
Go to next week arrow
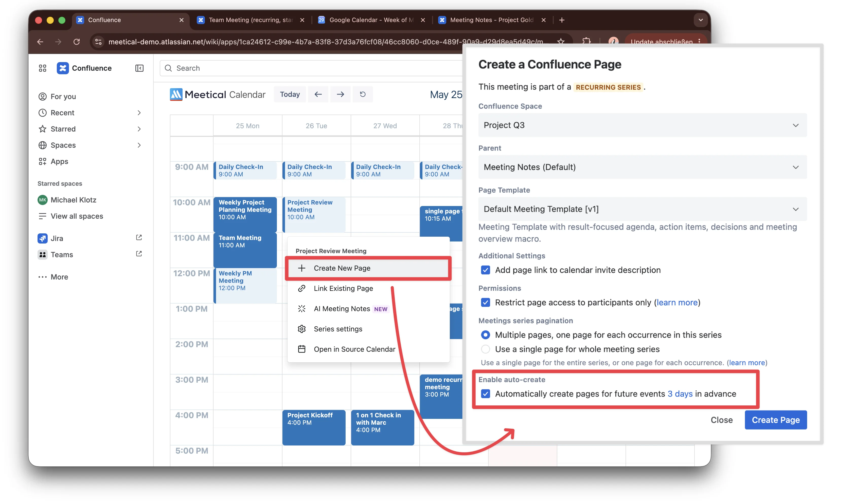pyautogui.click(x=340, y=95)
